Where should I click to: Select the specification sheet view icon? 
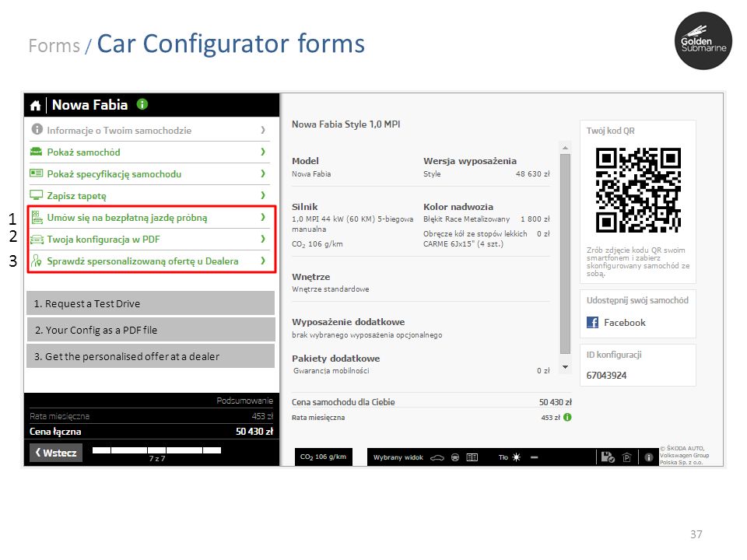tap(472, 457)
